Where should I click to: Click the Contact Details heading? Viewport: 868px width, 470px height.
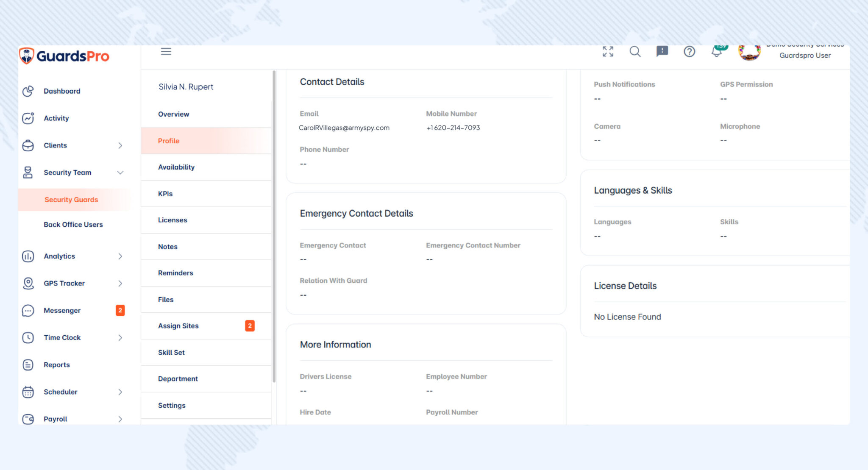pos(332,82)
